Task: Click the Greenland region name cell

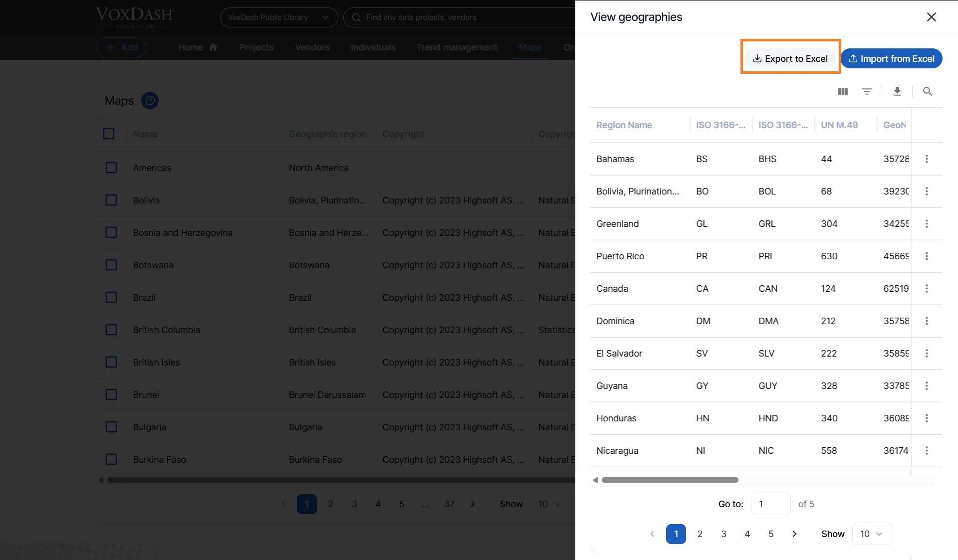Action: click(x=617, y=224)
